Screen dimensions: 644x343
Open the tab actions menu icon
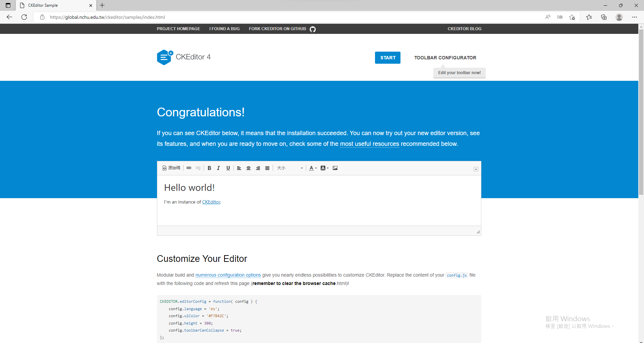[x=8, y=5]
